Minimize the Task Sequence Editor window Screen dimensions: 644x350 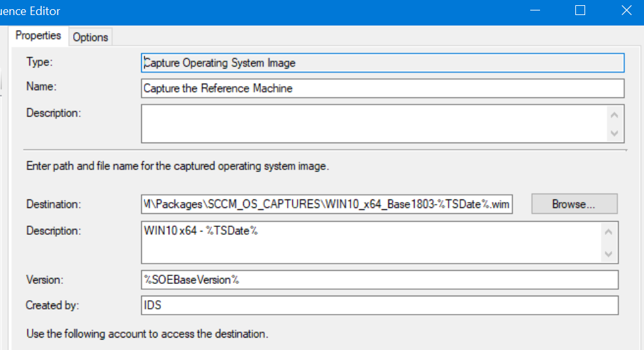tap(535, 10)
